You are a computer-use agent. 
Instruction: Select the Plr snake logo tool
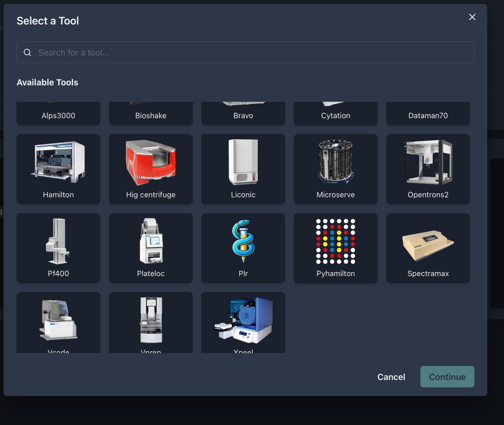tap(243, 248)
